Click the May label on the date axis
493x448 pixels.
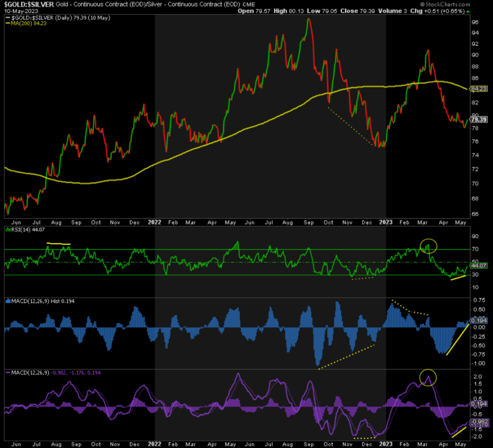point(460,222)
